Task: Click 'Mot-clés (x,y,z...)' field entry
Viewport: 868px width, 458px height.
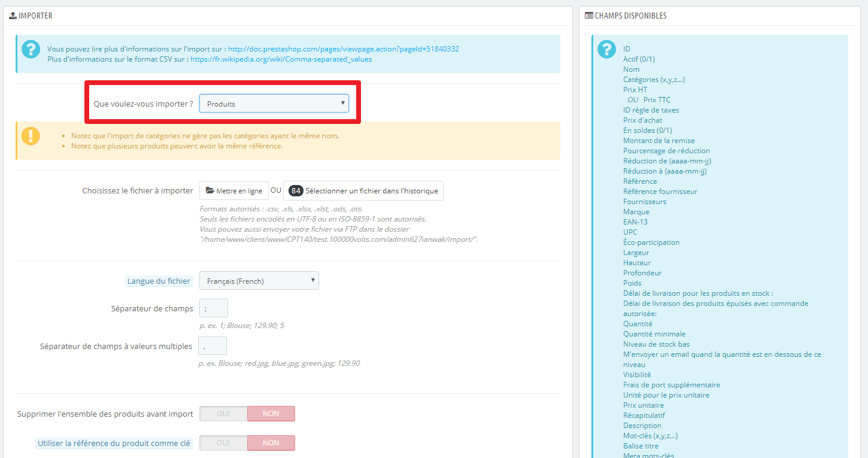Action: [651, 436]
